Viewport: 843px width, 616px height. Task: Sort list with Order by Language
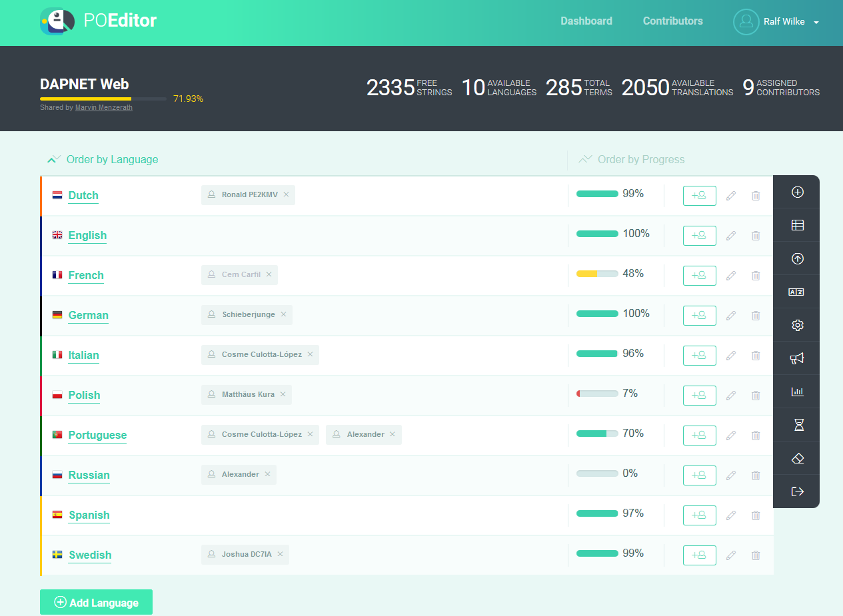pos(103,160)
